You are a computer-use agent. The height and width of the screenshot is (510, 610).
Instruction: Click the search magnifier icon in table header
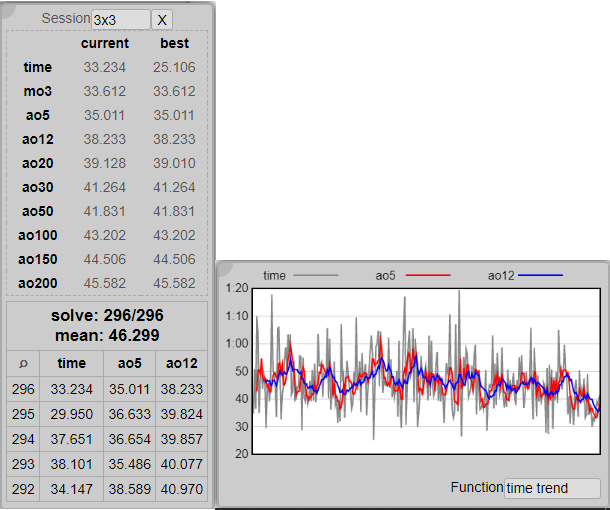click(23, 363)
